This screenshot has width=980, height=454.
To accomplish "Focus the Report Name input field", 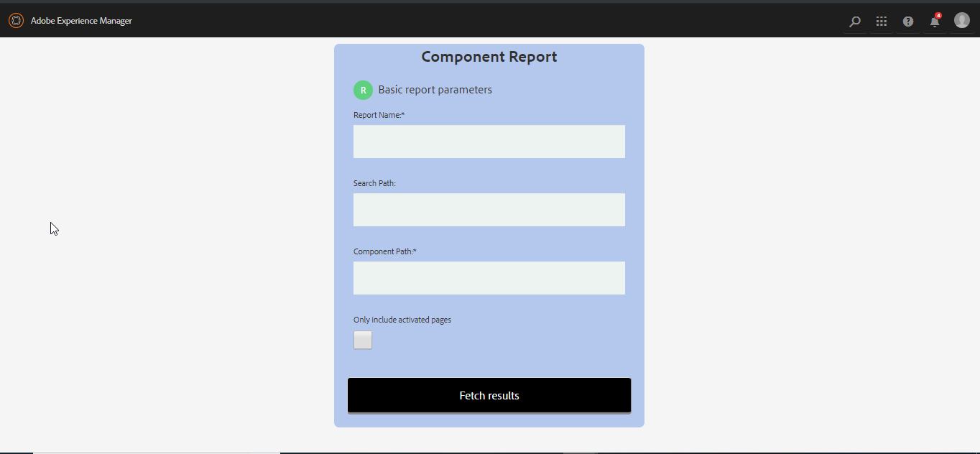I will [x=489, y=142].
